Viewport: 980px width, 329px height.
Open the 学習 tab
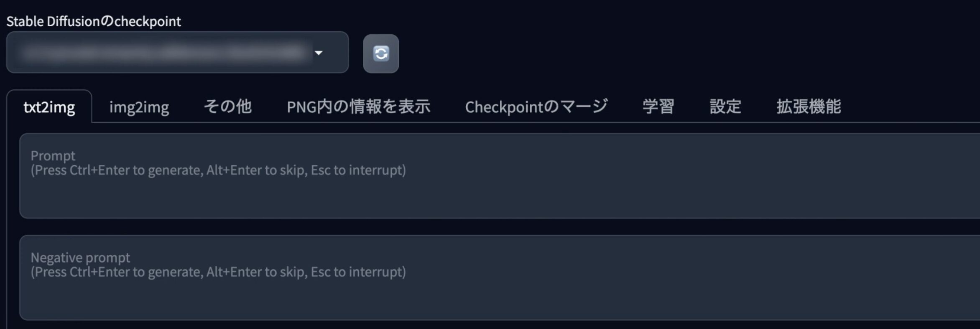click(658, 106)
